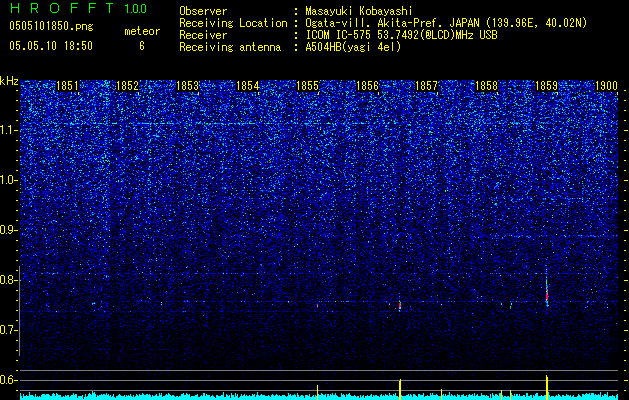Click the HROFFT program title text
This screenshot has width=629, height=400.
64,8
